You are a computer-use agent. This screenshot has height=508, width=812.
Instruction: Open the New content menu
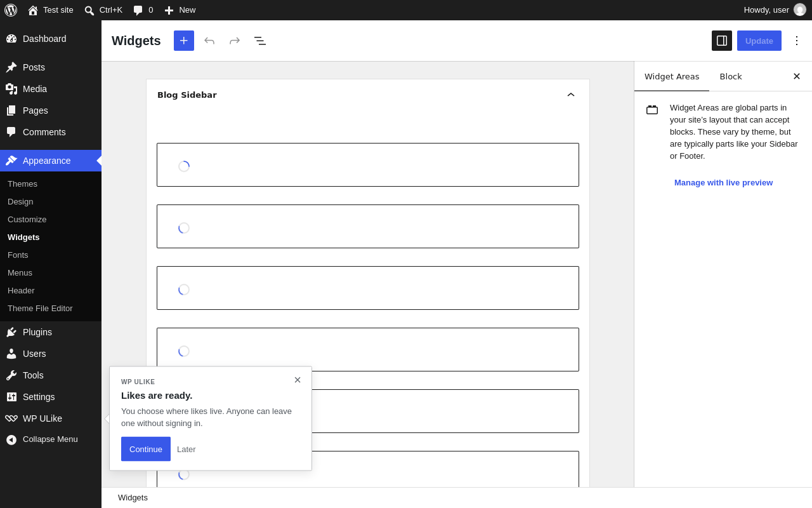(180, 10)
